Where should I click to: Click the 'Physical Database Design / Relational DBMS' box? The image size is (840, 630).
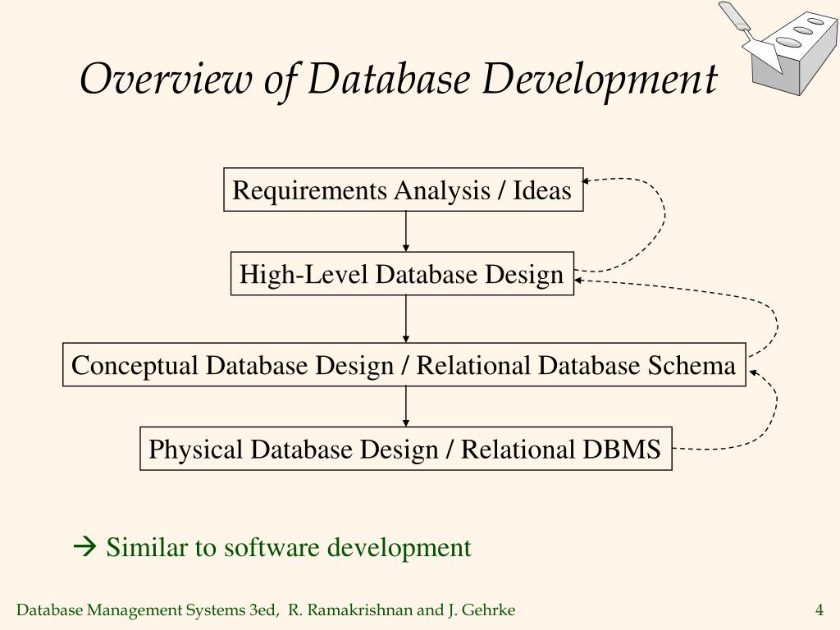click(405, 449)
